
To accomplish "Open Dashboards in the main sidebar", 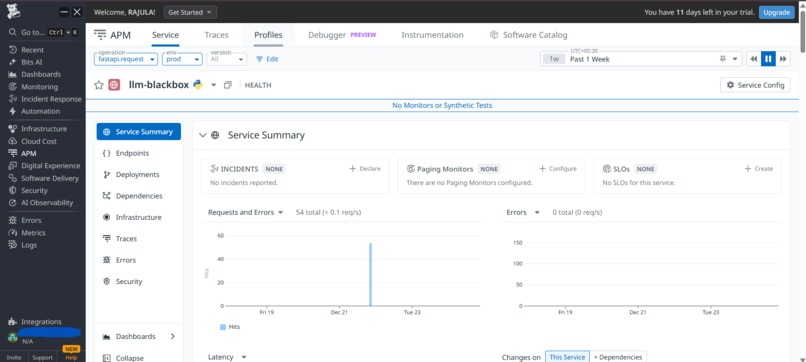I will pos(41,74).
